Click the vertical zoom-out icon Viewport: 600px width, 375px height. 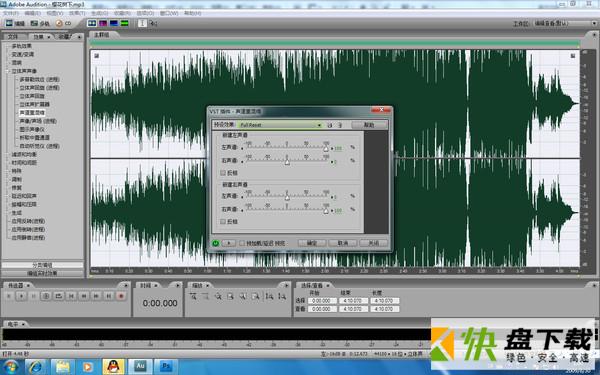(x=282, y=296)
